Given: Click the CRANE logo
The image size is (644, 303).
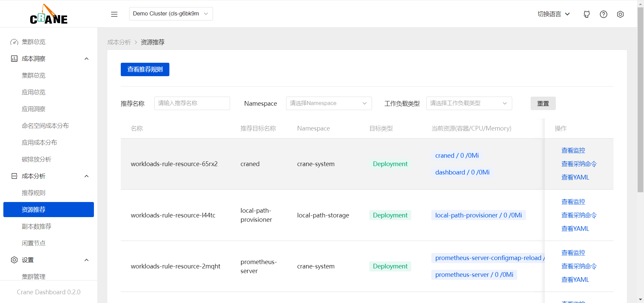Looking at the screenshot, I should pos(49,14).
